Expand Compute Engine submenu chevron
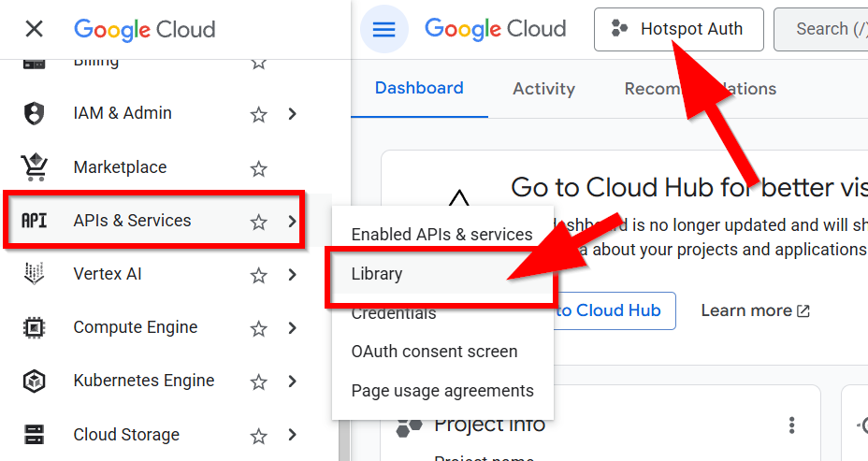868x461 pixels. tap(293, 328)
